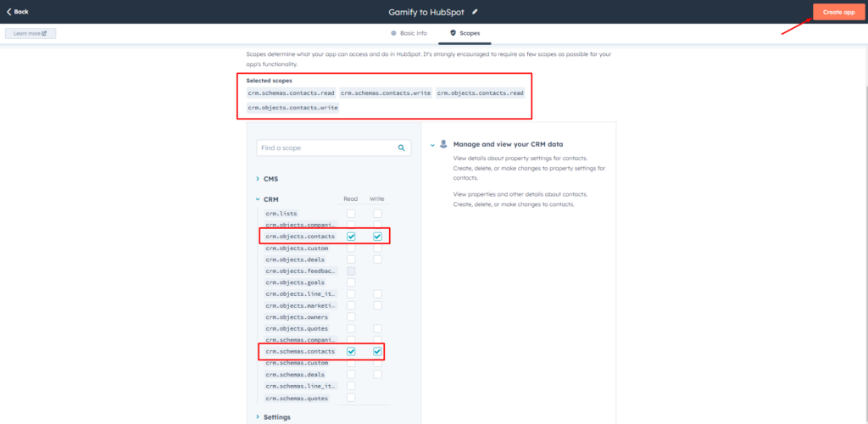Check Read for crm.schemas.line_items row

click(x=351, y=386)
